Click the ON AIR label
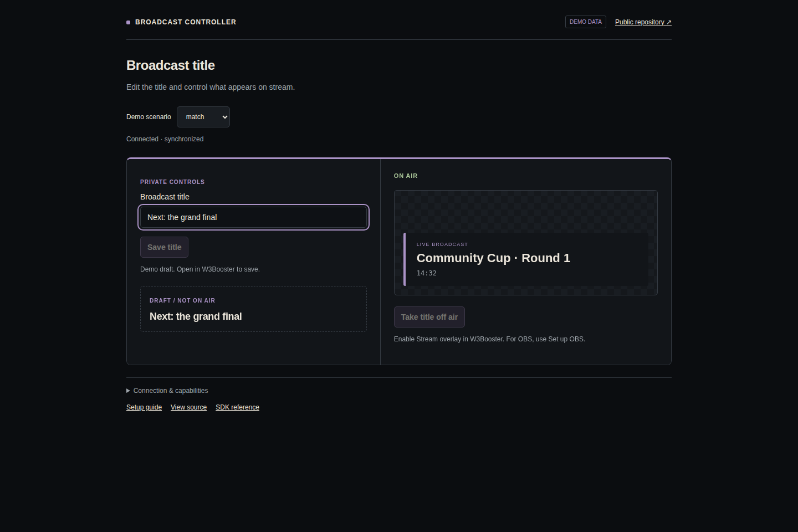 point(406,176)
